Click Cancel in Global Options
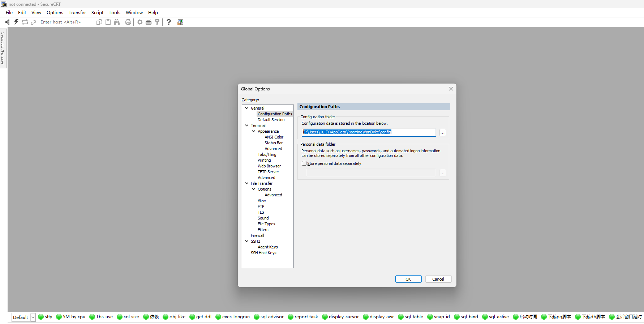 point(438,279)
